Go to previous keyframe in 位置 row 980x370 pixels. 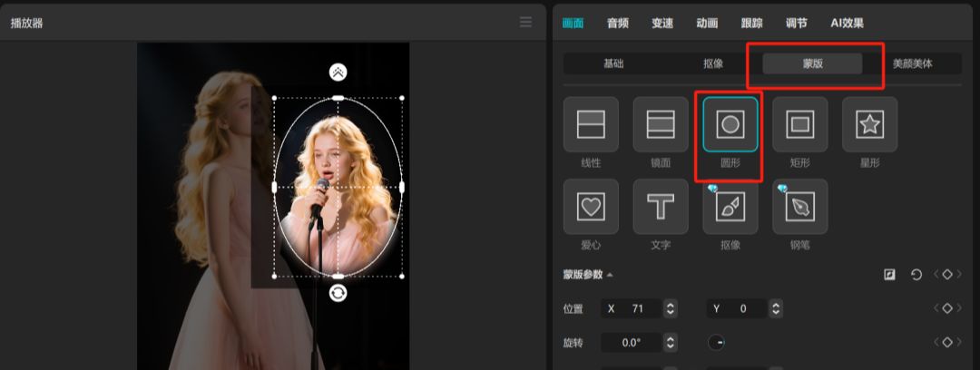coord(936,308)
